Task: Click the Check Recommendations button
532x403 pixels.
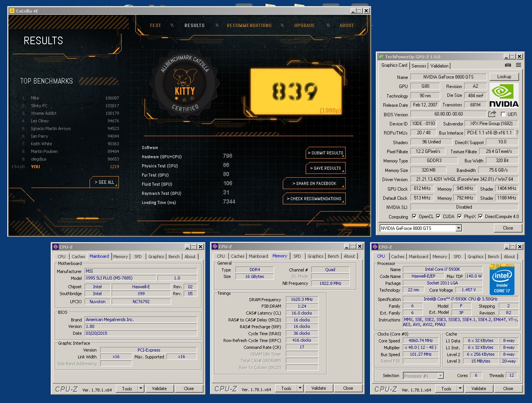Action: click(314, 199)
